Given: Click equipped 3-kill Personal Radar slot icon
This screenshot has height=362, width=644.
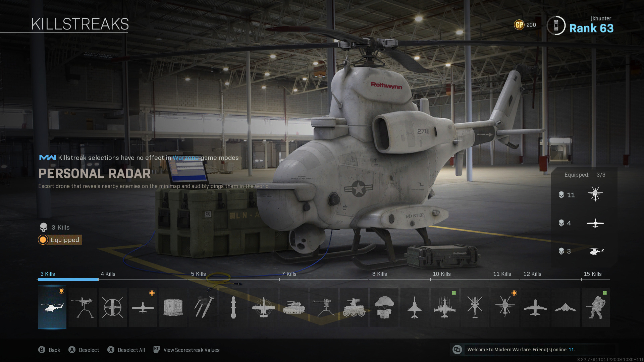Looking at the screenshot, I should tap(595, 251).
